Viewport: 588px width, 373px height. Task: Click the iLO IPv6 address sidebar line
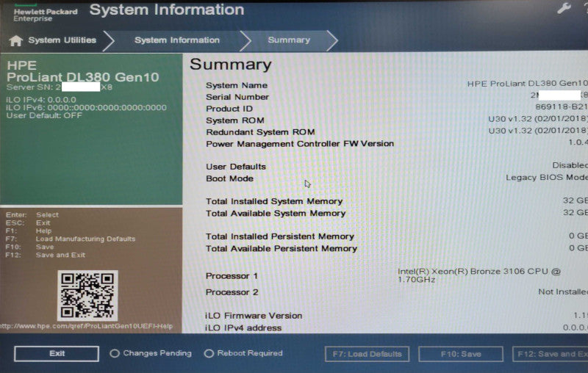point(86,107)
